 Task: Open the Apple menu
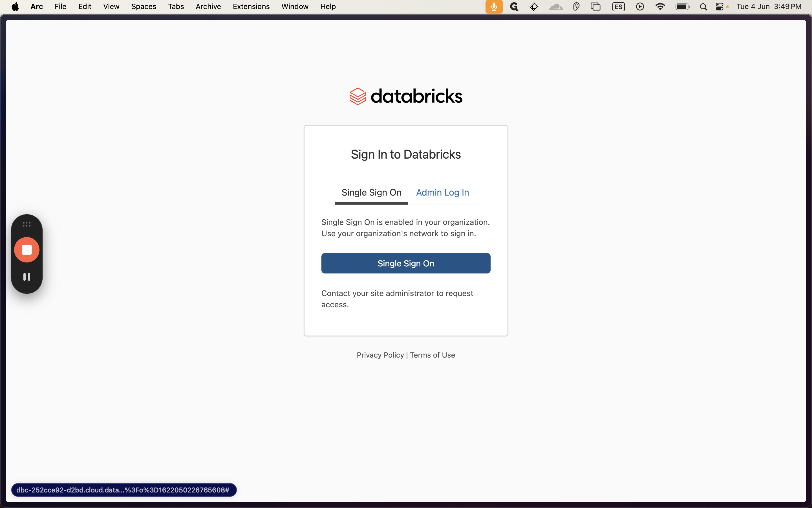point(15,6)
